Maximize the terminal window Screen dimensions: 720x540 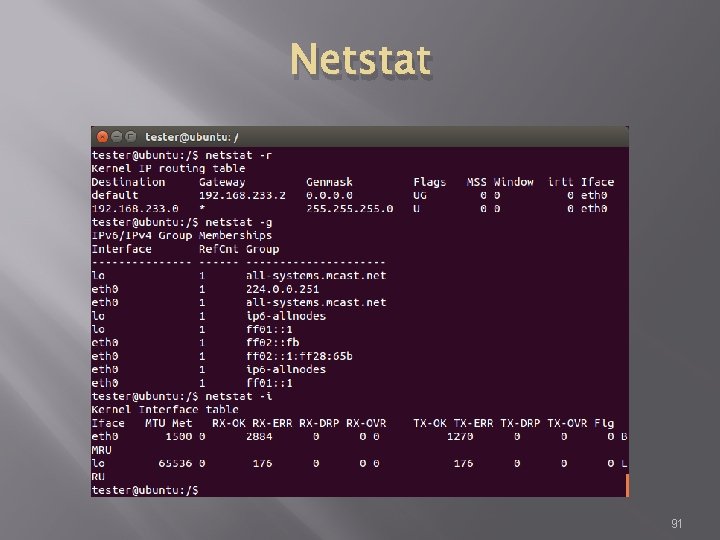(x=131, y=137)
